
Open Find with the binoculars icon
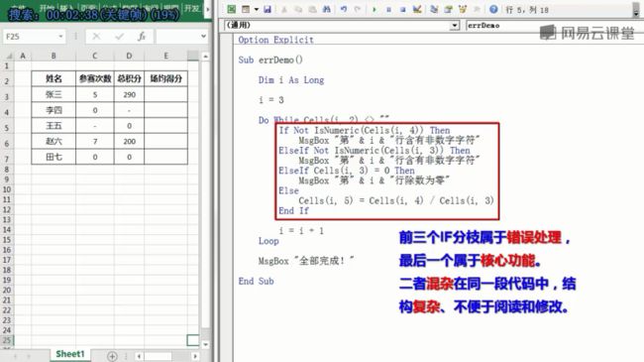(327, 9)
